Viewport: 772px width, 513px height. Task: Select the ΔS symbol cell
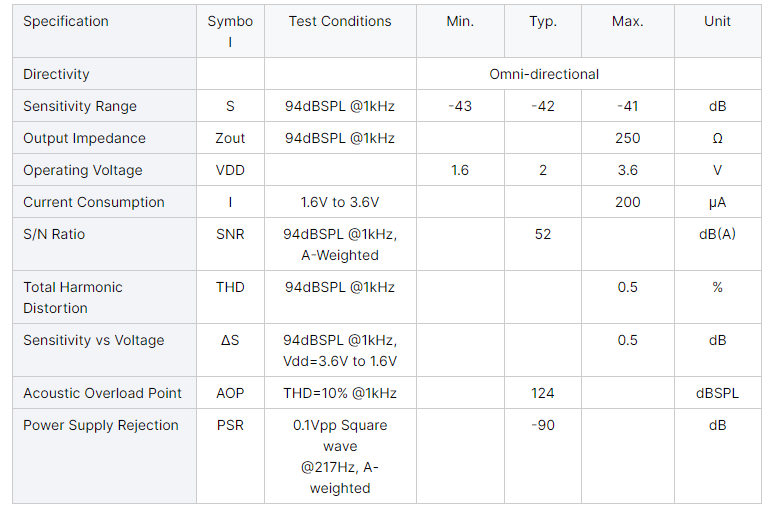click(x=230, y=340)
